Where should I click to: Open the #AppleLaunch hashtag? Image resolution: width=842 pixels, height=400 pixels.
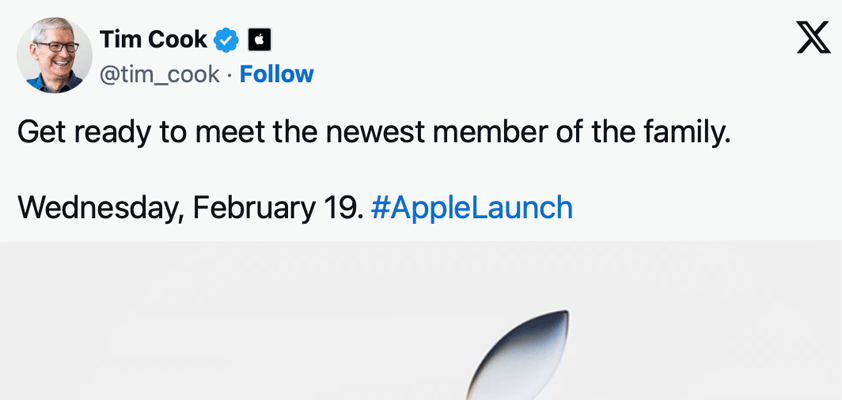[471, 208]
